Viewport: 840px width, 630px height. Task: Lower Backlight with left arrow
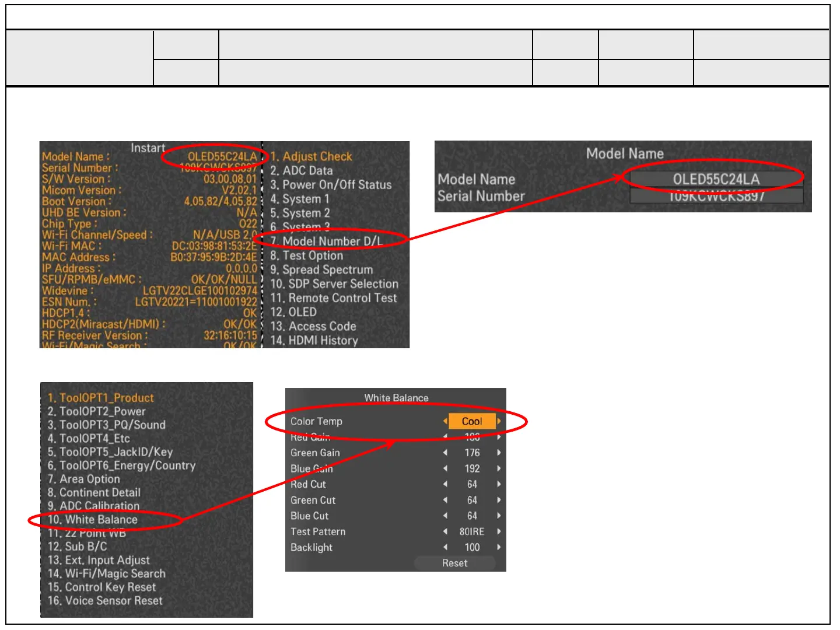pyautogui.click(x=445, y=547)
